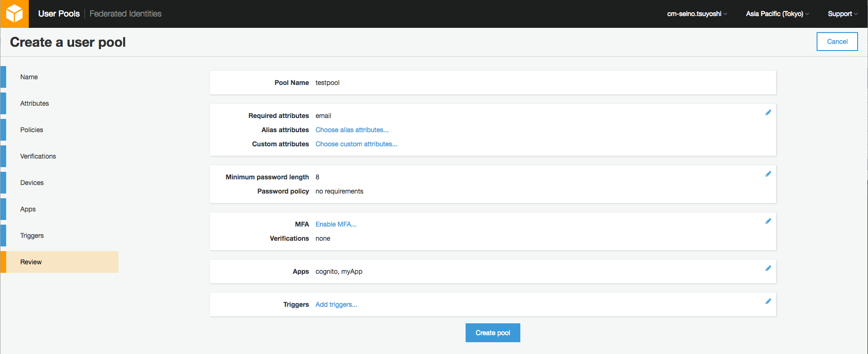This screenshot has height=354, width=868.
Task: Go to Policies step in sidebar
Action: click(32, 130)
